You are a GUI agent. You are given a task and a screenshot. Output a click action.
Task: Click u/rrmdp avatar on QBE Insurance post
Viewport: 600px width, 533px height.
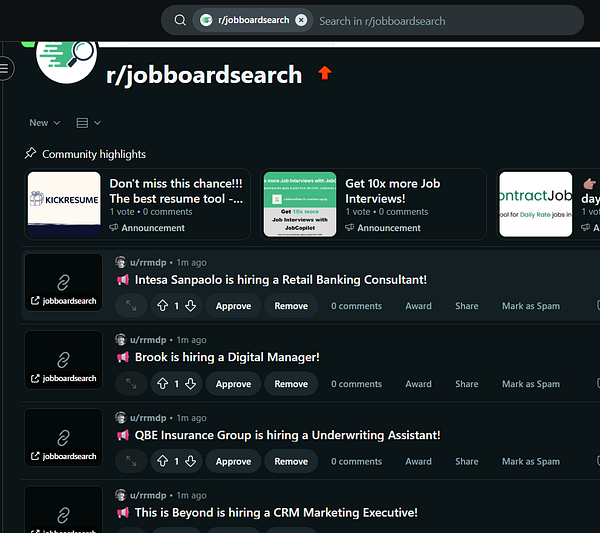[121, 417]
